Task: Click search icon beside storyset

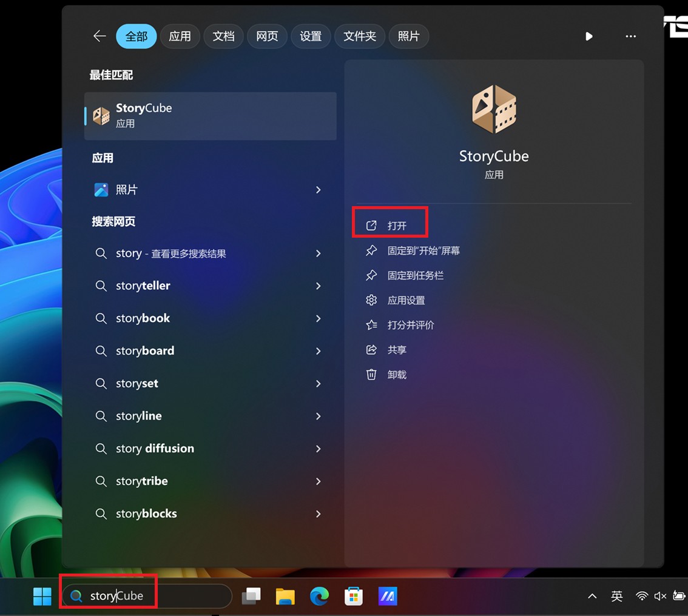Action: point(101,384)
